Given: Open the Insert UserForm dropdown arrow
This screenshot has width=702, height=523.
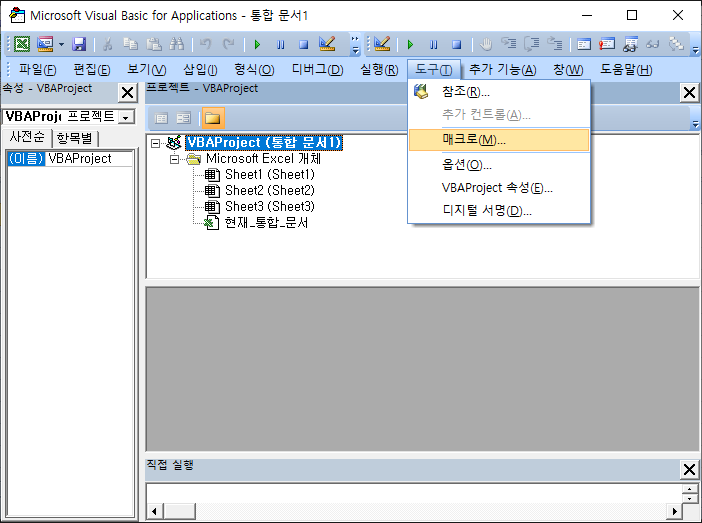Looking at the screenshot, I should (61, 44).
